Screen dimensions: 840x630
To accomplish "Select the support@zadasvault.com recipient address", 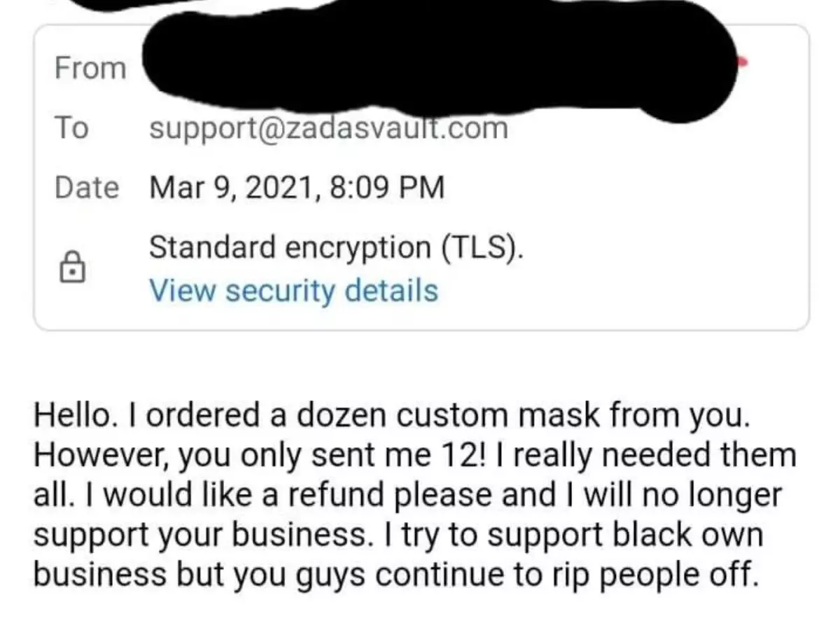I will (328, 128).
